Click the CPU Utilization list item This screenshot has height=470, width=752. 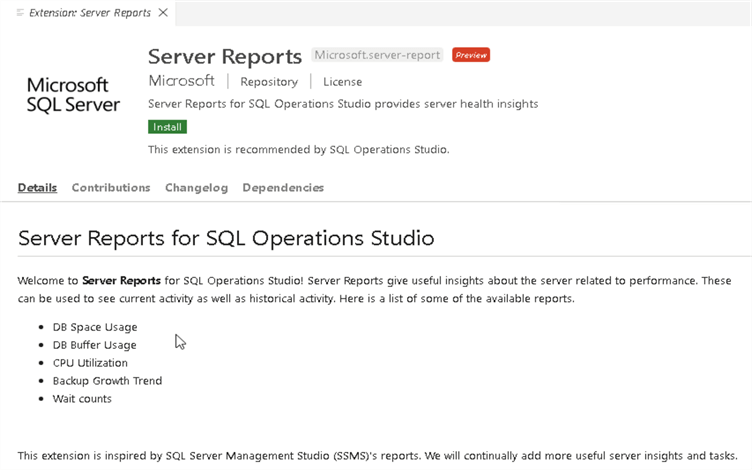click(90, 363)
